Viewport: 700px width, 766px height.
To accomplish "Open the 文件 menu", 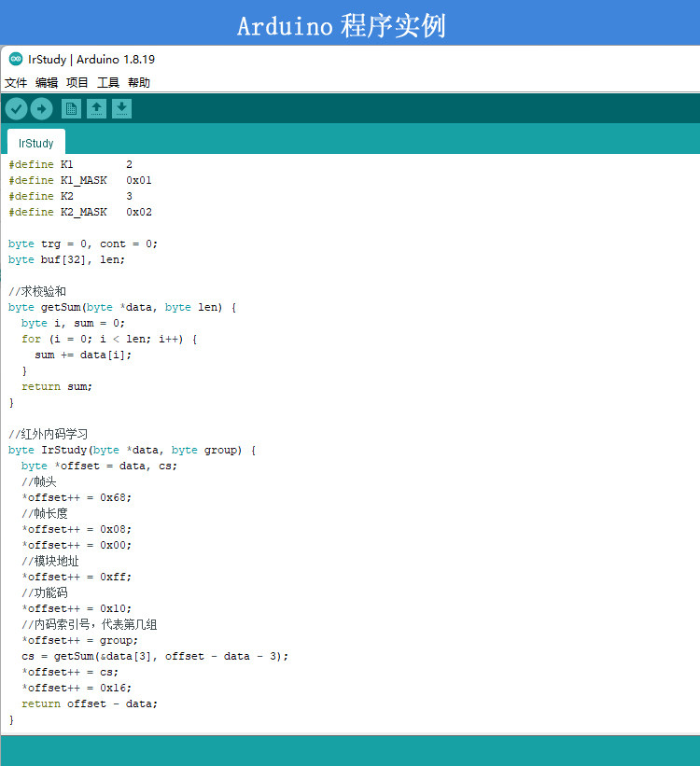I will 16,82.
